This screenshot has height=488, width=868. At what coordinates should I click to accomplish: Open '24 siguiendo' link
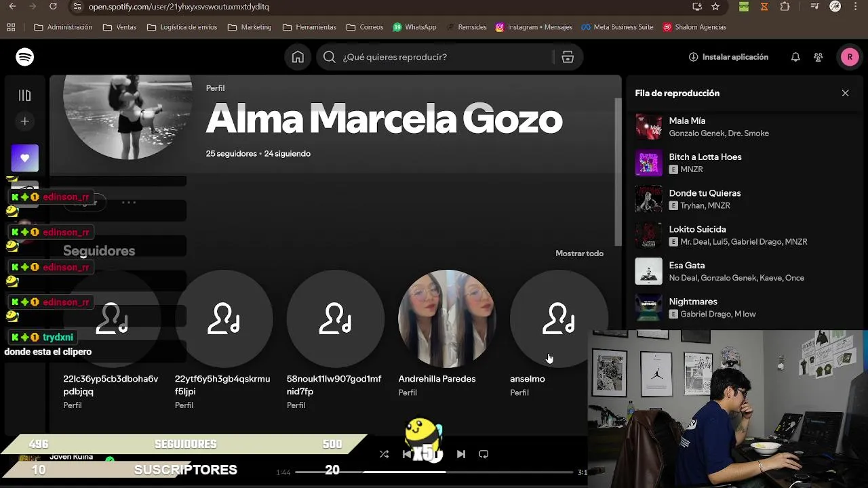coord(288,154)
